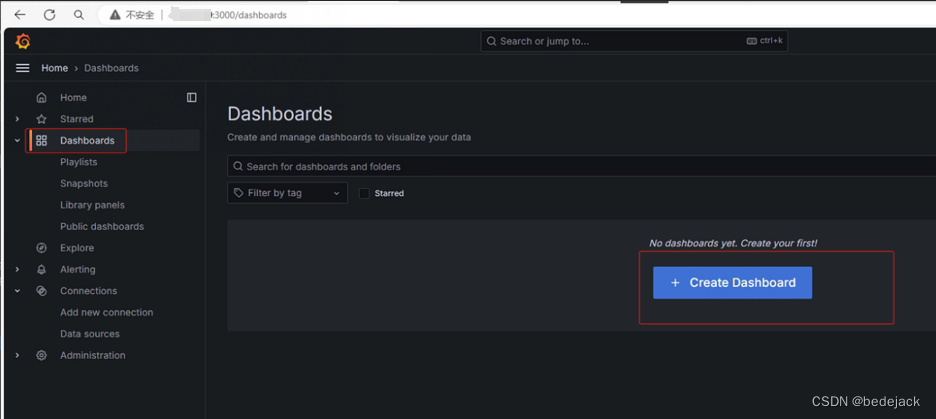Click the Grafana logo icon
936x419 pixels.
coord(23,41)
